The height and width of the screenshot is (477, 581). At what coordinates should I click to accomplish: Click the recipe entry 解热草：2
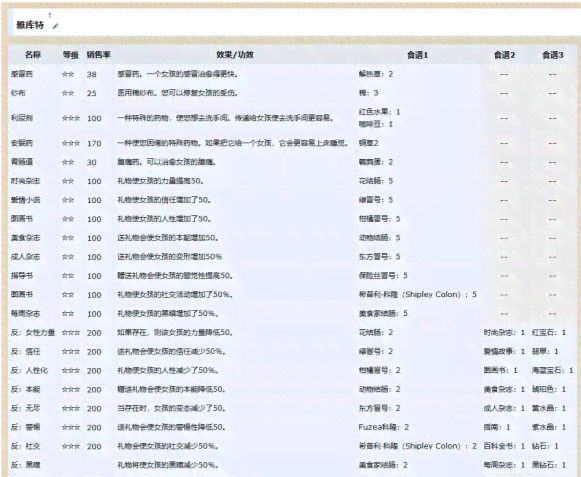pyautogui.click(x=376, y=74)
